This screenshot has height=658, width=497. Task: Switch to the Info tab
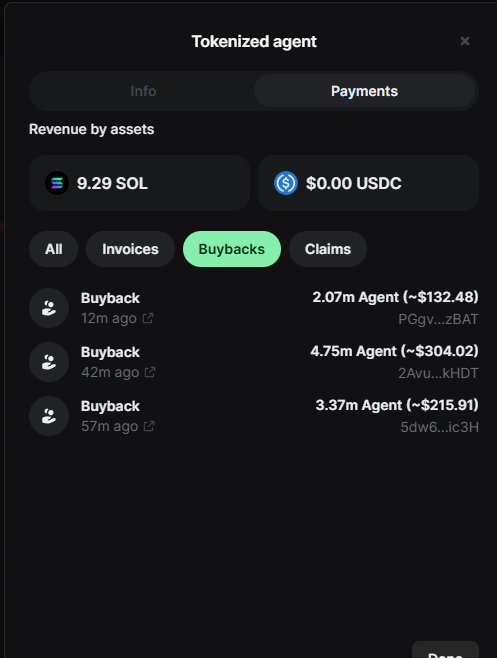tap(143, 91)
